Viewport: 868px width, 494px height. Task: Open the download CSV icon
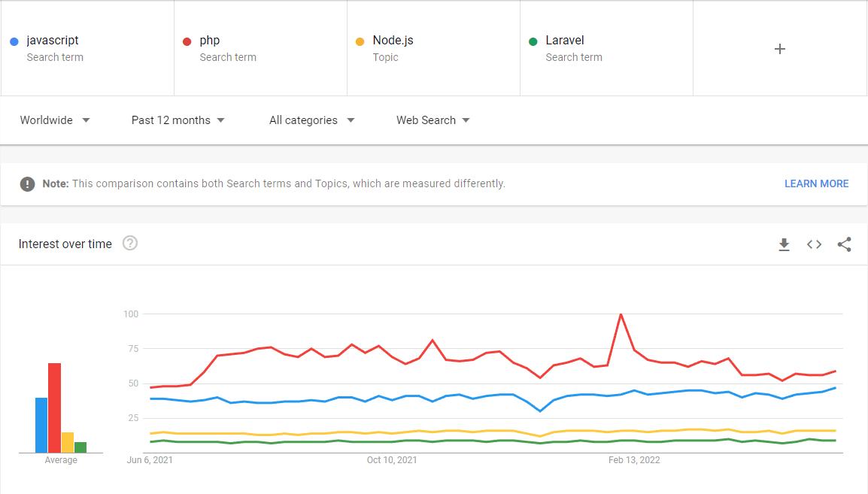pyautogui.click(x=784, y=244)
